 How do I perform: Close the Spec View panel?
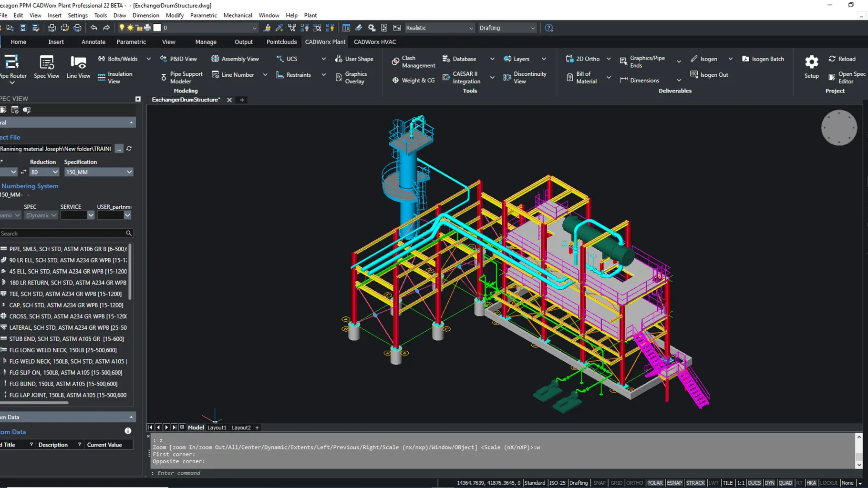coord(138,99)
